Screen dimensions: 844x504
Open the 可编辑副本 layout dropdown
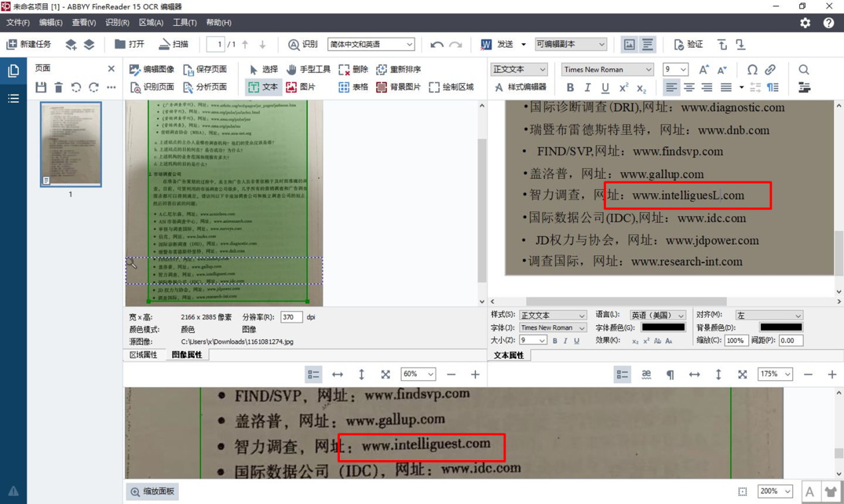tap(571, 45)
